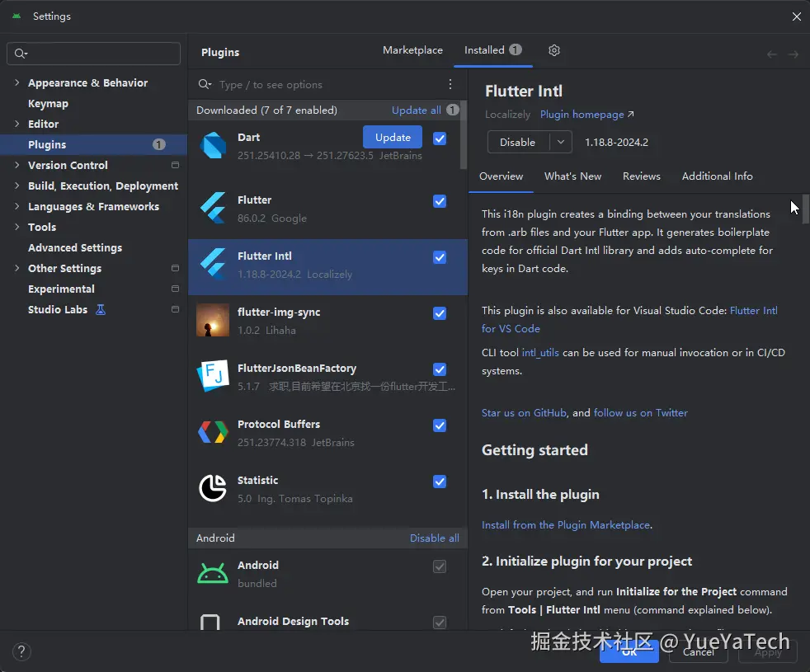Click the FlutterJsonBeanFactory FJ icon
This screenshot has height=672, width=810.
point(213,376)
